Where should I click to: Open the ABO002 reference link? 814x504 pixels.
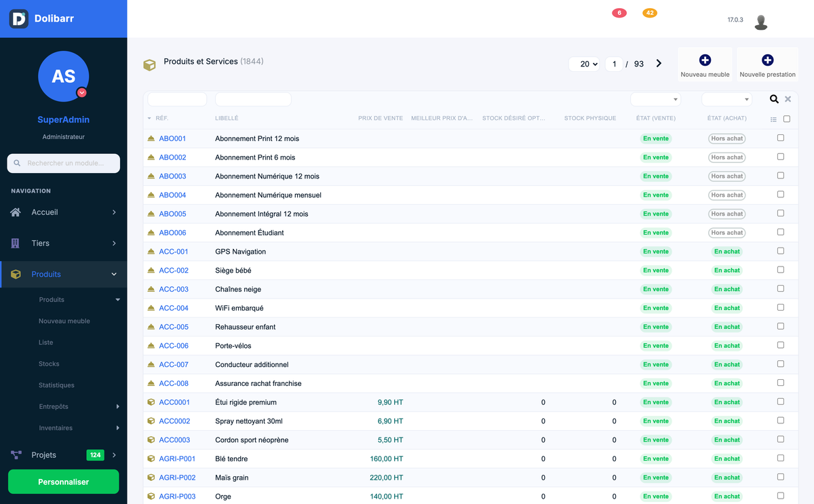pos(172,157)
